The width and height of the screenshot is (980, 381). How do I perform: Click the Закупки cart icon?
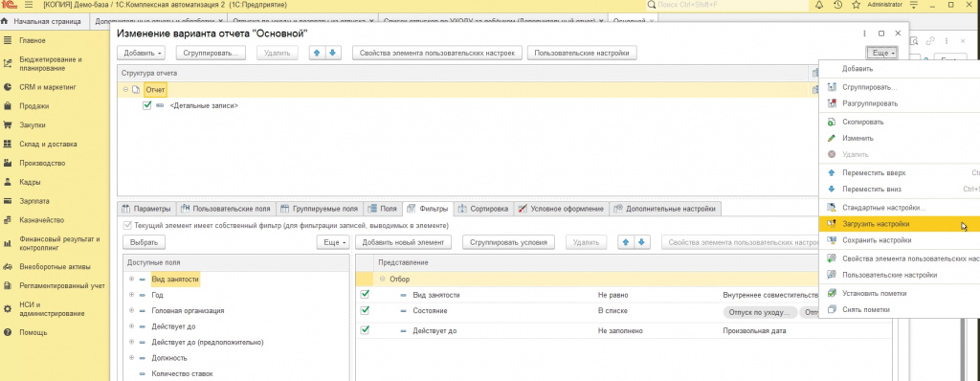[x=8, y=125]
